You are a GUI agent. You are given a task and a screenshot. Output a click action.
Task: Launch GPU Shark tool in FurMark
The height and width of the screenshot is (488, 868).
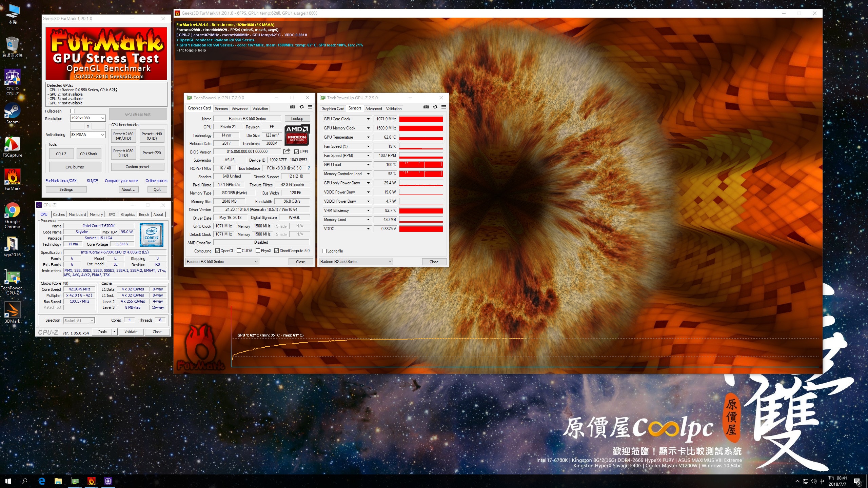tap(88, 154)
